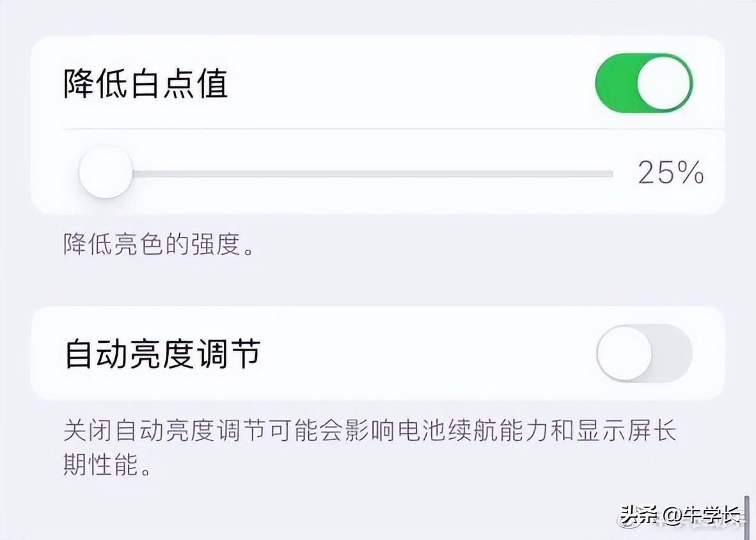Select the 25% value label
This screenshot has height=540, width=756.
click(x=672, y=171)
